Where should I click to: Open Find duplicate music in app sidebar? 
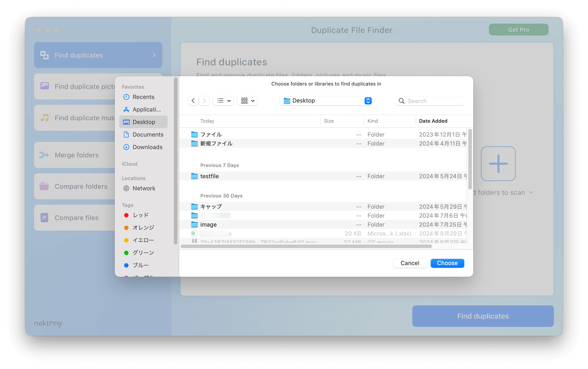74,118
